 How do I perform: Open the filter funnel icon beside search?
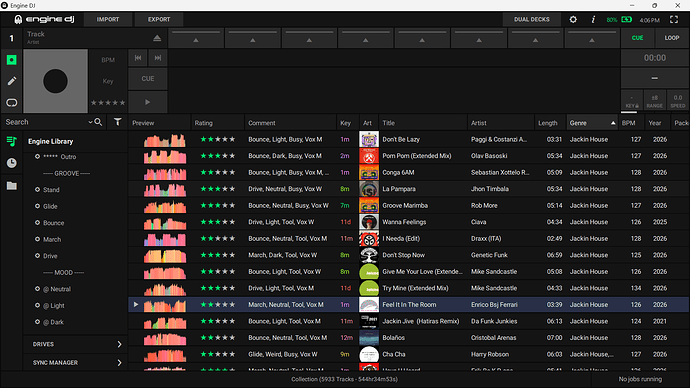tap(117, 122)
